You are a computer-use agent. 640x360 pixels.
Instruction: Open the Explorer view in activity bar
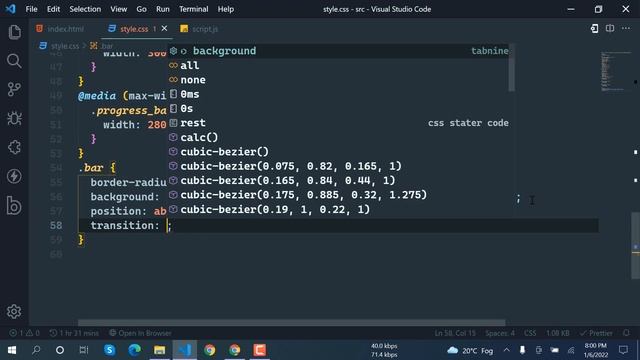tap(14, 32)
